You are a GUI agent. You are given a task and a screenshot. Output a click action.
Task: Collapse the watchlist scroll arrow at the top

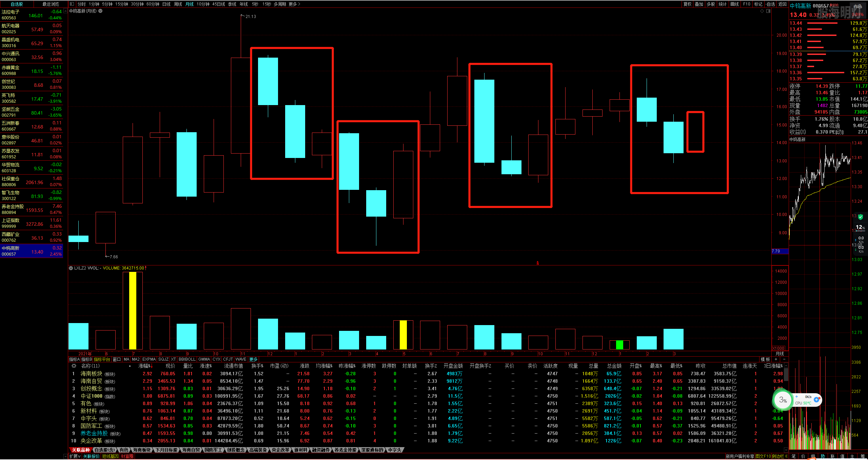(x=65, y=11)
